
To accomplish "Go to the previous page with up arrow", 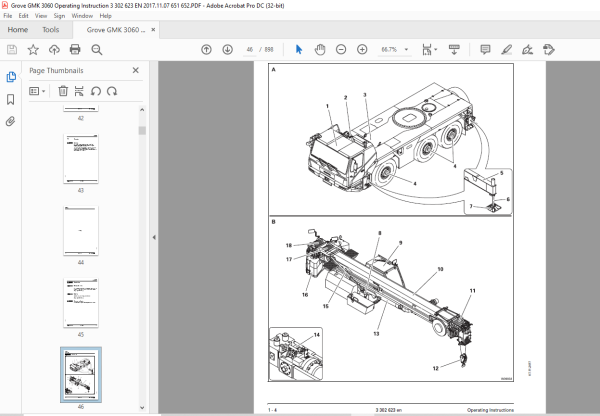I will [206, 49].
